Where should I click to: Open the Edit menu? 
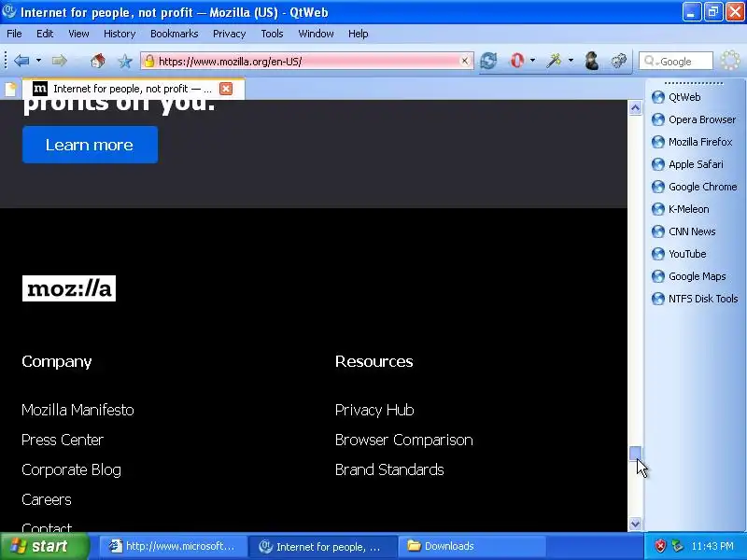[x=45, y=34]
